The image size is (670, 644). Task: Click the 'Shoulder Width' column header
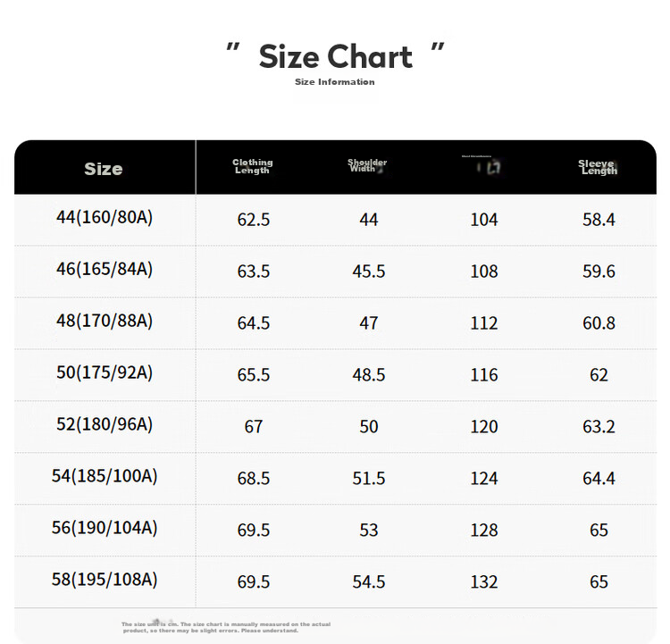(367, 165)
